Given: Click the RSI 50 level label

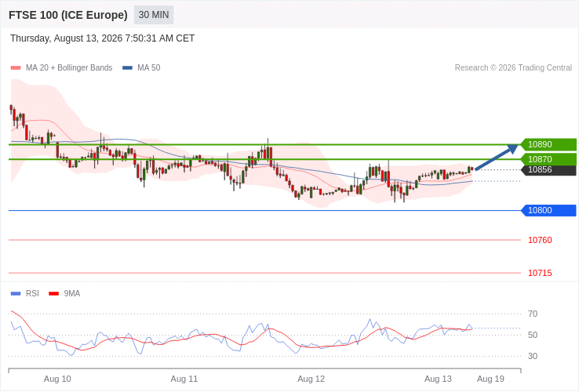Looking at the screenshot, I should [x=533, y=335].
